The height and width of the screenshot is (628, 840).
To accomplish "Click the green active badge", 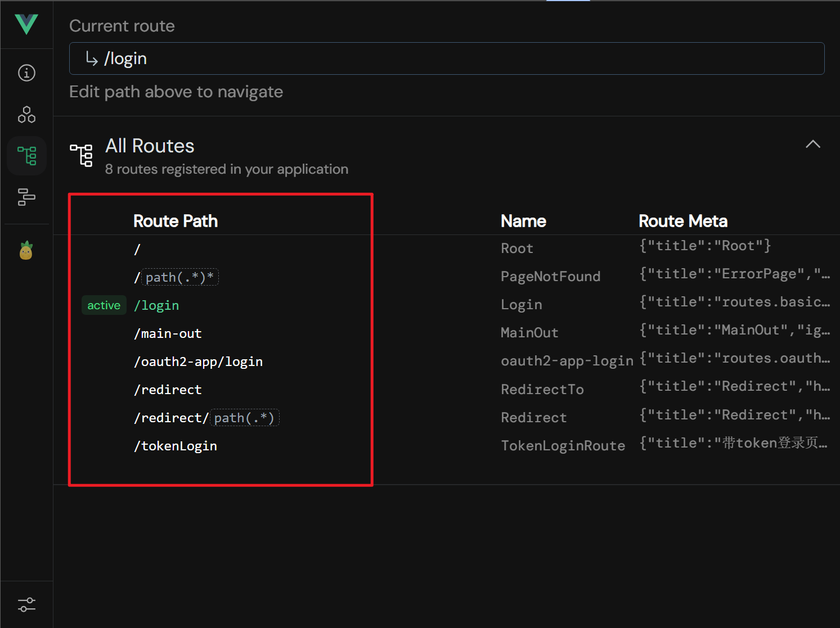I will (104, 305).
